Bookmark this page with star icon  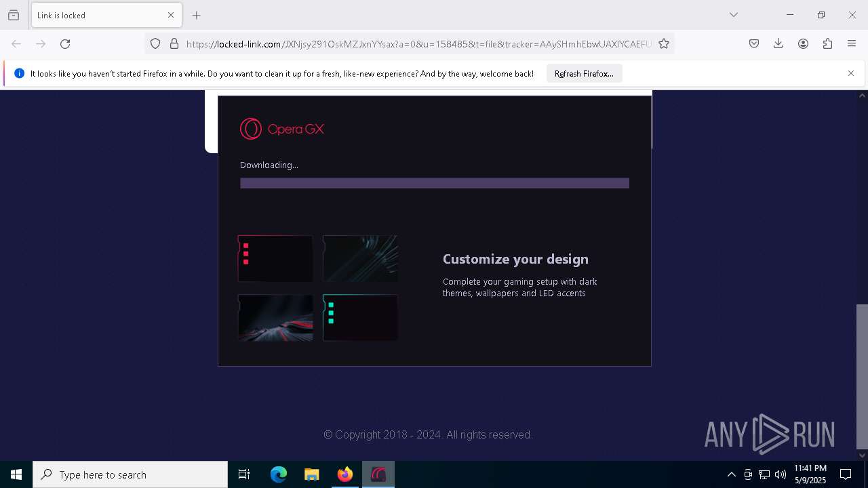pyautogui.click(x=664, y=44)
